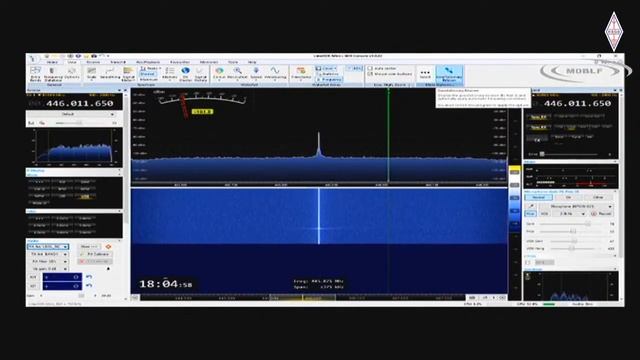The width and height of the screenshot is (640, 360).
Task: Switch to the Home ribbon tab
Action: (52, 62)
